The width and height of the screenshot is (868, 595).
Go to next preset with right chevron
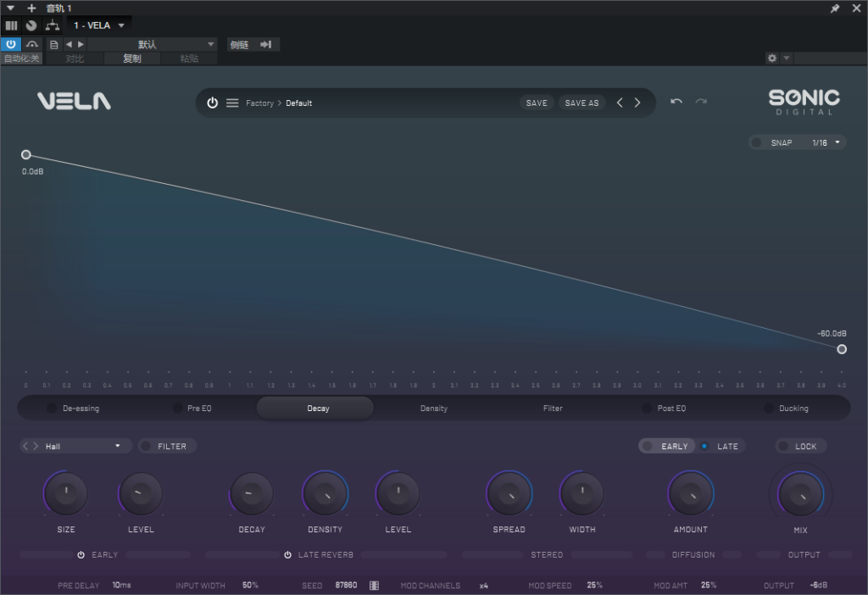637,103
